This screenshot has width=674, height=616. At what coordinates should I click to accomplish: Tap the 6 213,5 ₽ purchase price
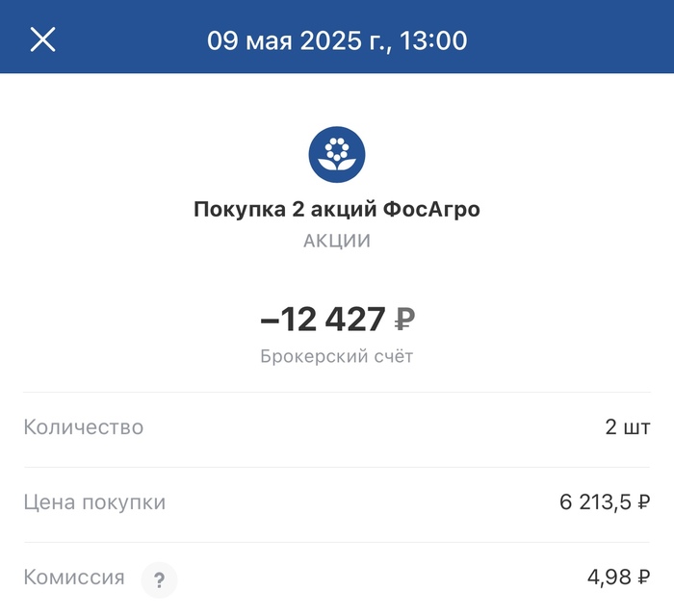605,501
